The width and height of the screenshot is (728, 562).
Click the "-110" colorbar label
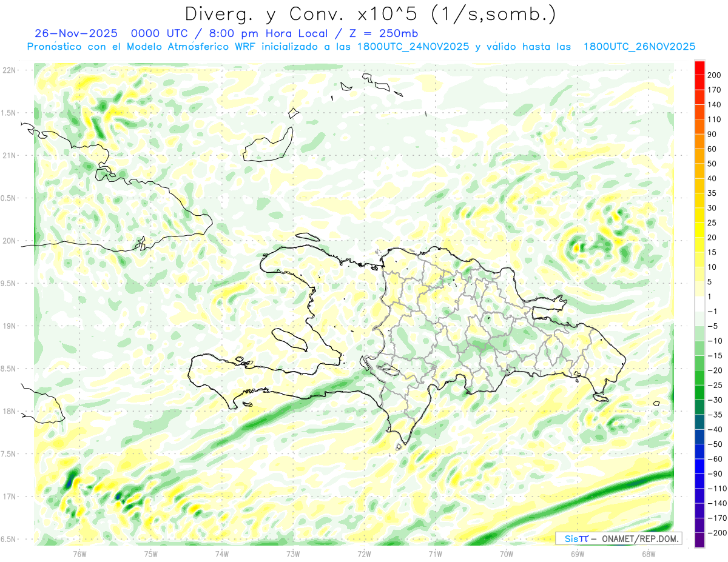[x=717, y=489]
